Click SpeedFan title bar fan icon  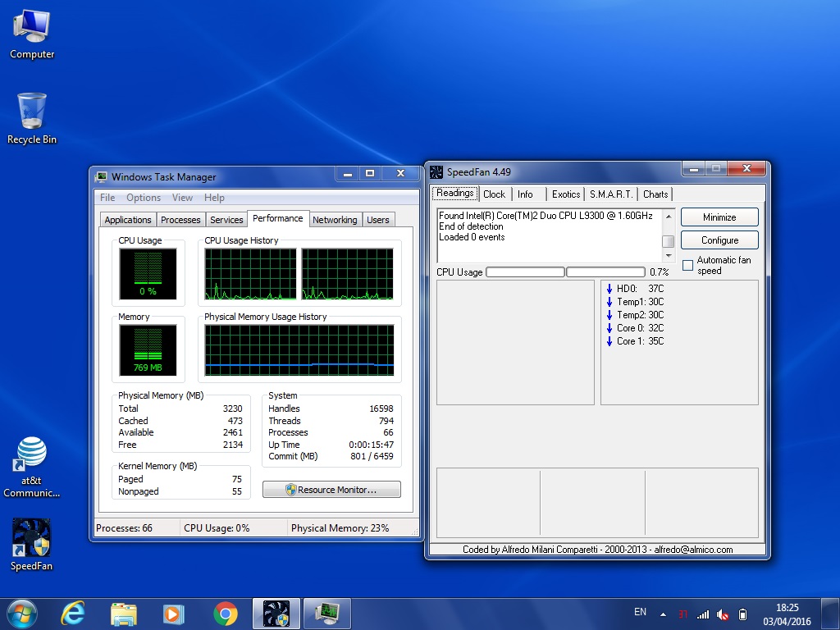pos(436,172)
